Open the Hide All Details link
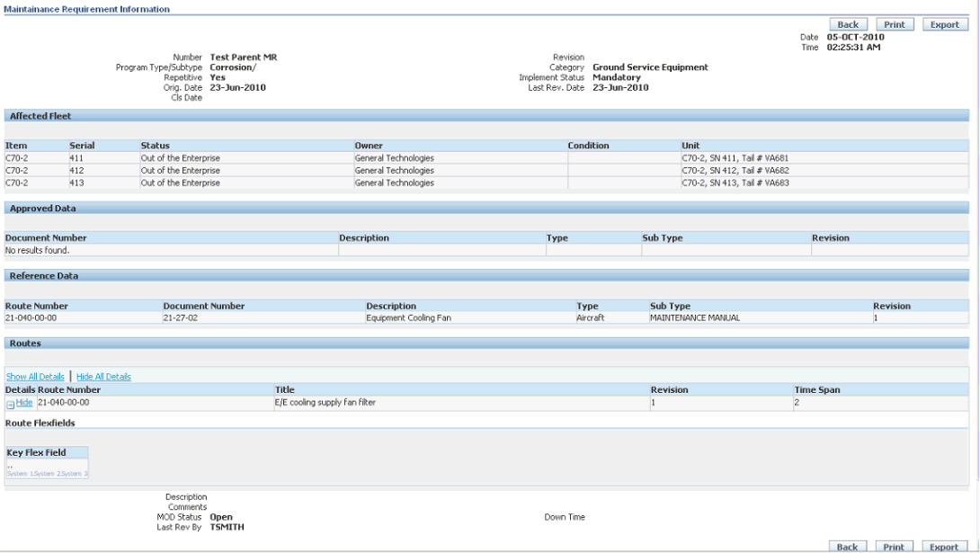980x553 pixels. (103, 377)
